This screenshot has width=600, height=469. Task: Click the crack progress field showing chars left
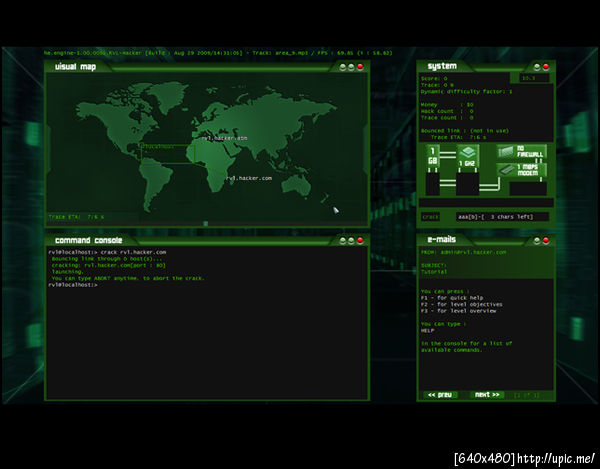[502, 217]
